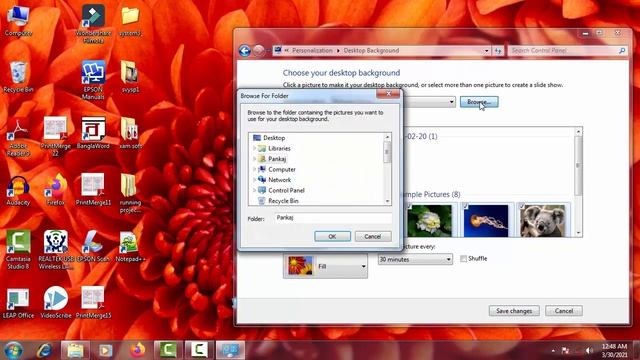Expand the Libraries tree node
Viewport: 640px width, 360px height.
254,148
